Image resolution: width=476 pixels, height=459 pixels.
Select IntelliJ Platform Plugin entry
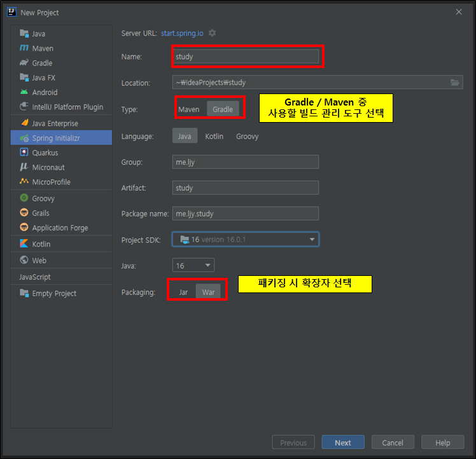coord(61,107)
